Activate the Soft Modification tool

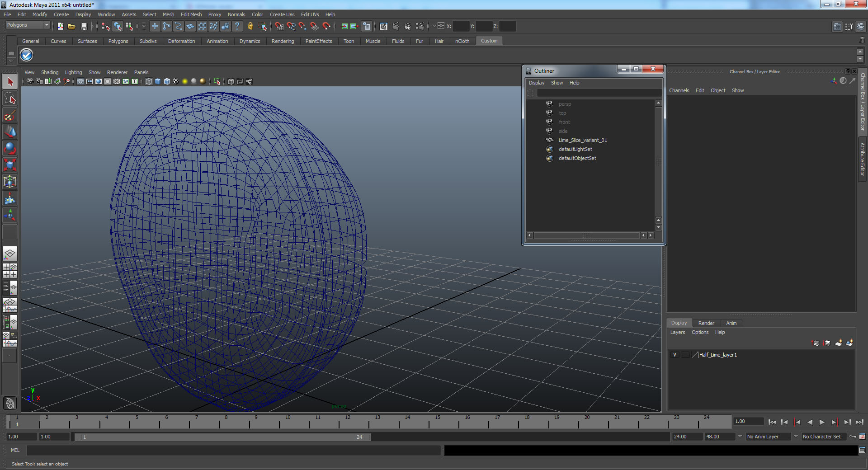[10, 198]
